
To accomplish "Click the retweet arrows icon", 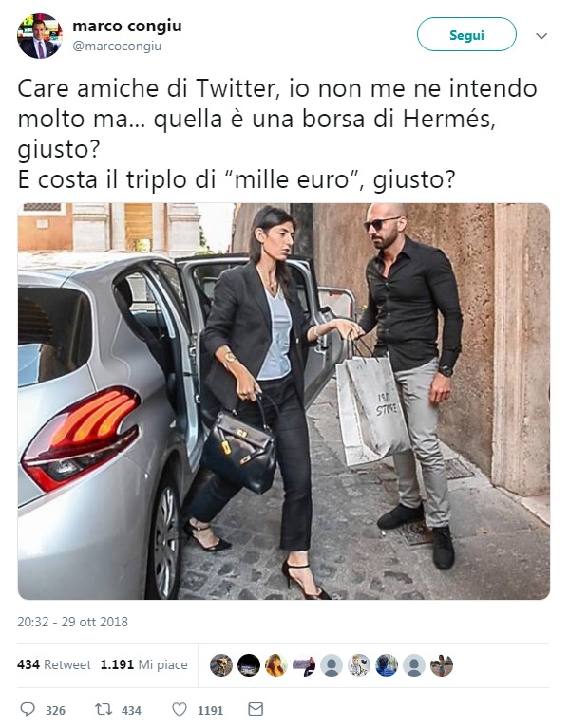I will tap(104, 709).
